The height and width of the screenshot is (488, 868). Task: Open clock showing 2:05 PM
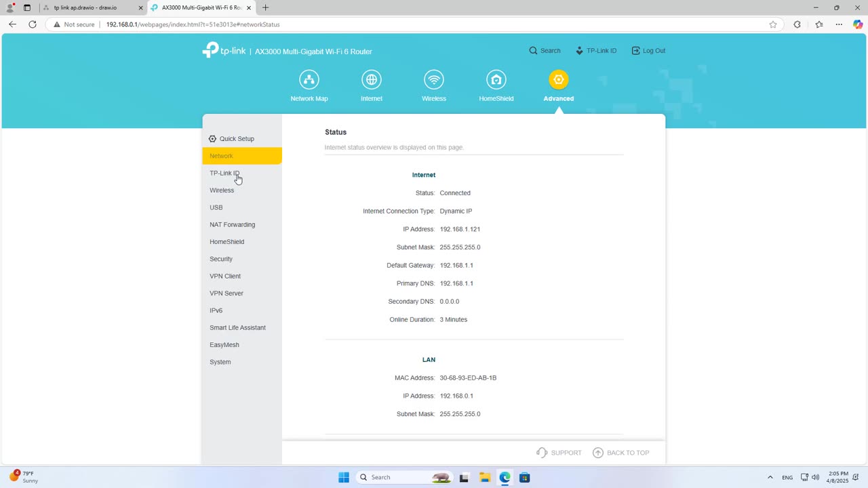click(x=838, y=477)
